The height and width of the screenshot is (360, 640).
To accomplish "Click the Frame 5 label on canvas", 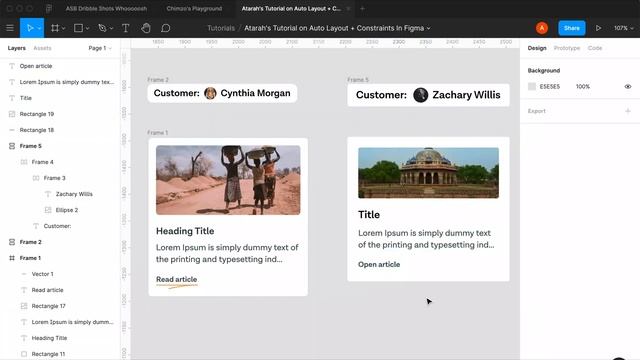I will tap(358, 80).
